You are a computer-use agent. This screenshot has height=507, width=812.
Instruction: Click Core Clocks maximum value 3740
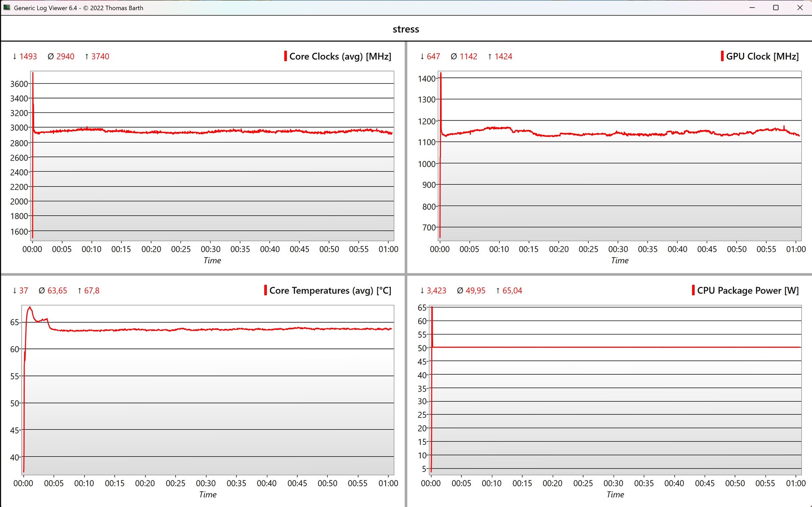pyautogui.click(x=100, y=56)
